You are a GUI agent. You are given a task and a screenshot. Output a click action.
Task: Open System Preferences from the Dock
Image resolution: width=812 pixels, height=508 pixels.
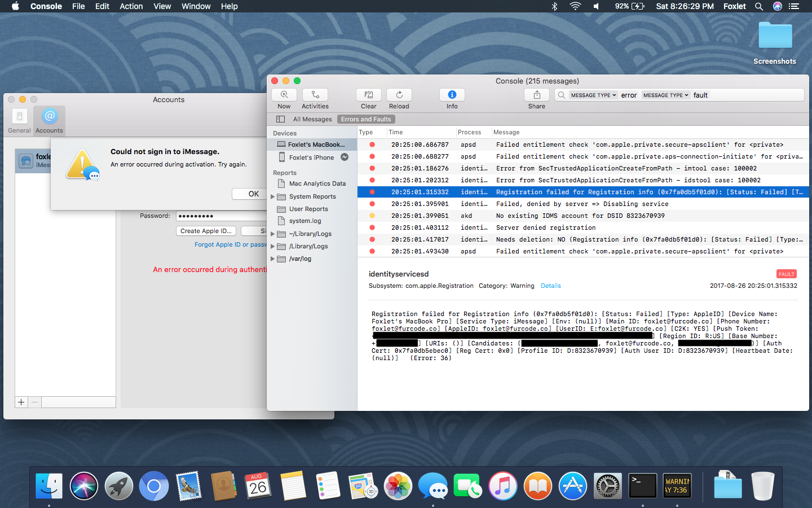(x=608, y=486)
